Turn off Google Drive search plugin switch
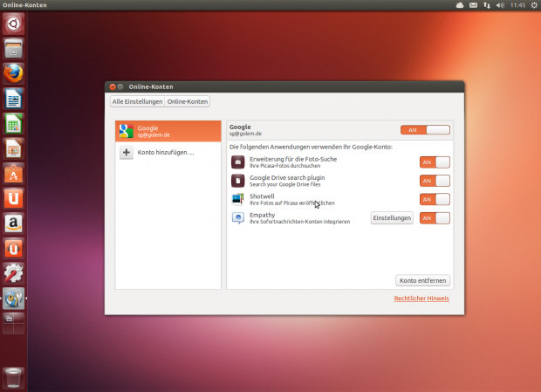 coord(435,181)
